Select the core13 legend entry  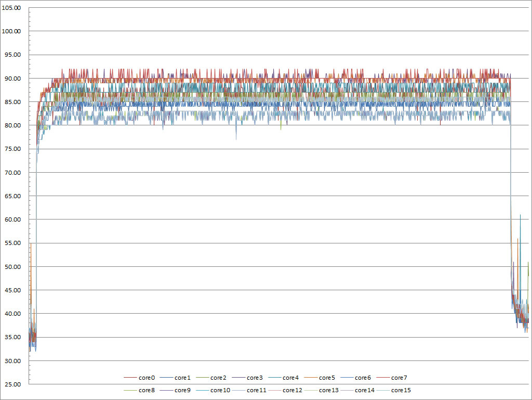[x=322, y=390]
